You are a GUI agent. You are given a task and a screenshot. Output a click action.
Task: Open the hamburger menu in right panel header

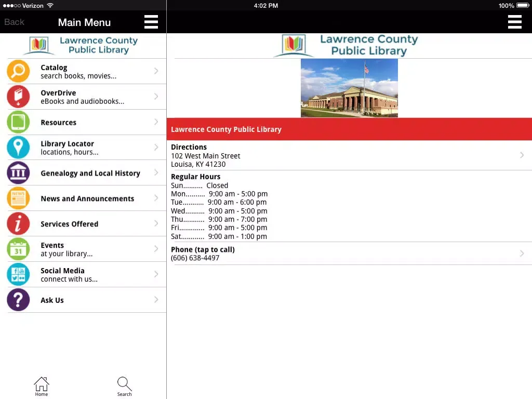pyautogui.click(x=515, y=22)
